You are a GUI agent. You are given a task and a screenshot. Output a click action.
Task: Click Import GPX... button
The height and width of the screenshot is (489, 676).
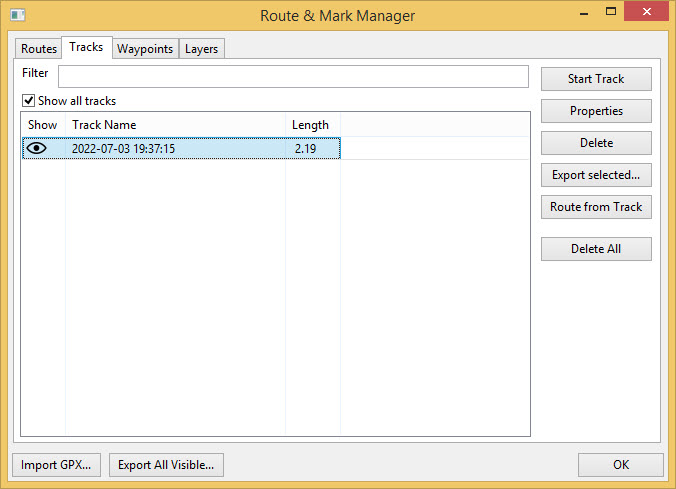point(56,465)
